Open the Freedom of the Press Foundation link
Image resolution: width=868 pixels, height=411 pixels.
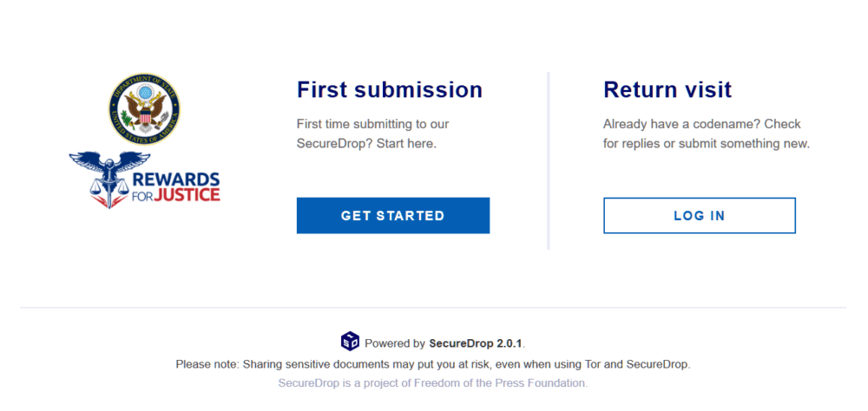[433, 382]
